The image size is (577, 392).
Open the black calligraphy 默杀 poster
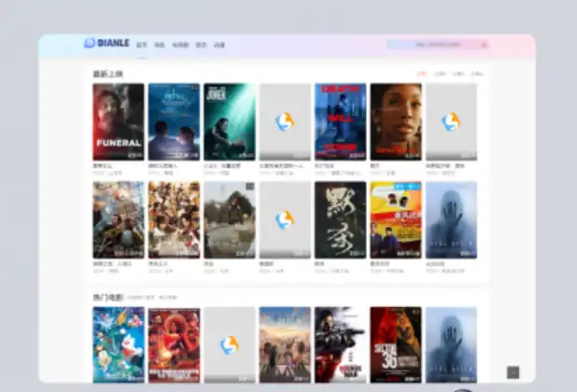[340, 219]
